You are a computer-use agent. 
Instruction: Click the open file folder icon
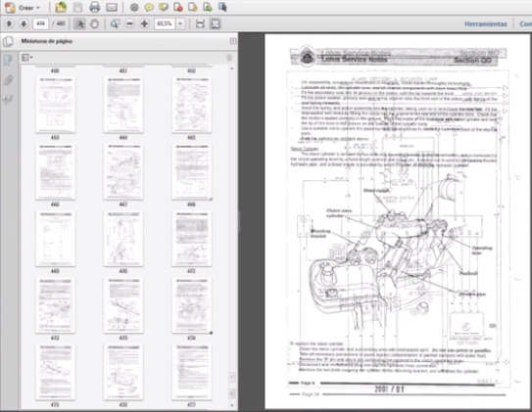click(61, 7)
